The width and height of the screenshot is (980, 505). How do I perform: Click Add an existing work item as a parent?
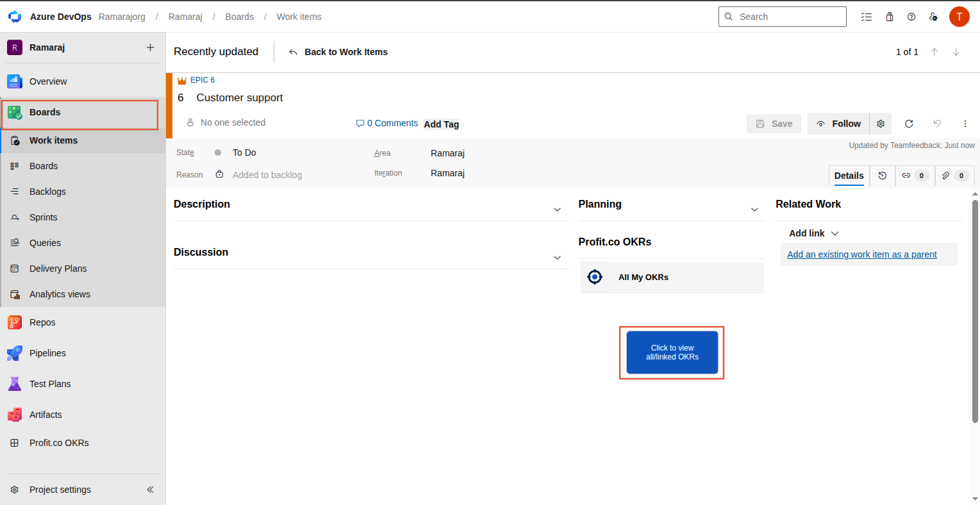[862, 254]
